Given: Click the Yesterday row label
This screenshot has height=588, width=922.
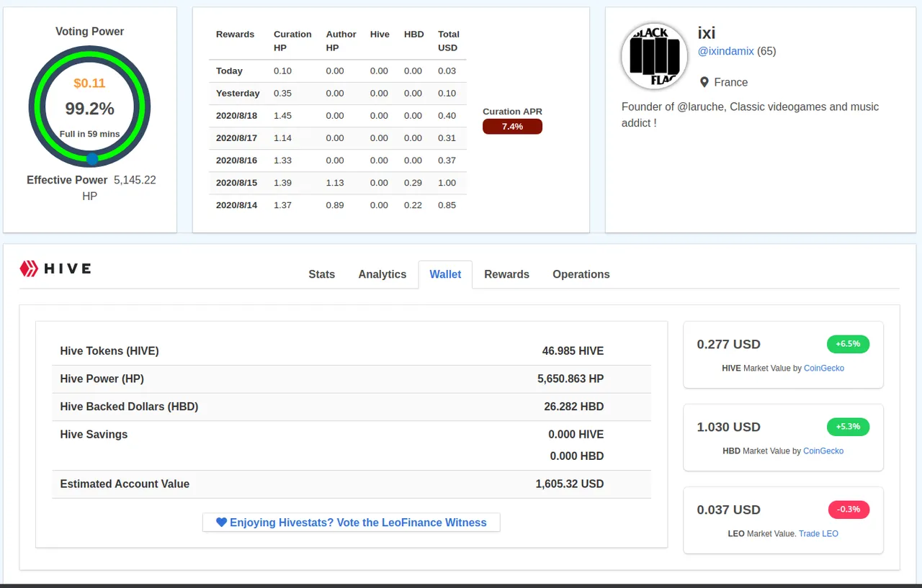Looking at the screenshot, I should 238,93.
